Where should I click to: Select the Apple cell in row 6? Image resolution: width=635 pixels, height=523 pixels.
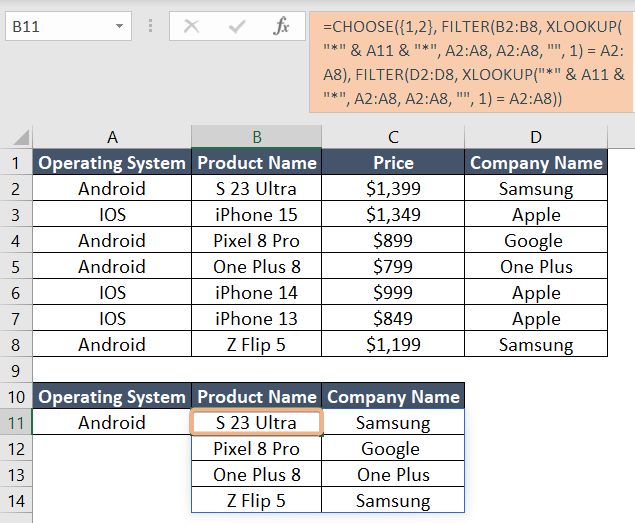coord(536,292)
